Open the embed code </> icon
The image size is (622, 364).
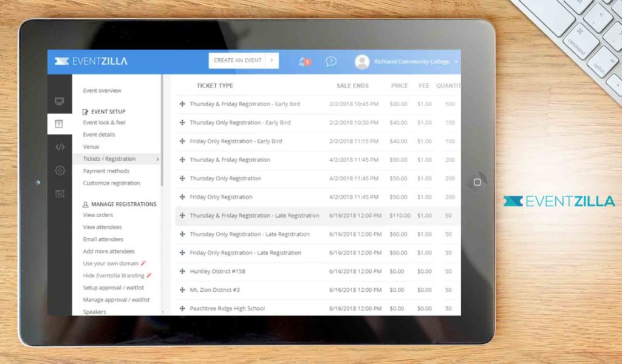pyautogui.click(x=60, y=146)
